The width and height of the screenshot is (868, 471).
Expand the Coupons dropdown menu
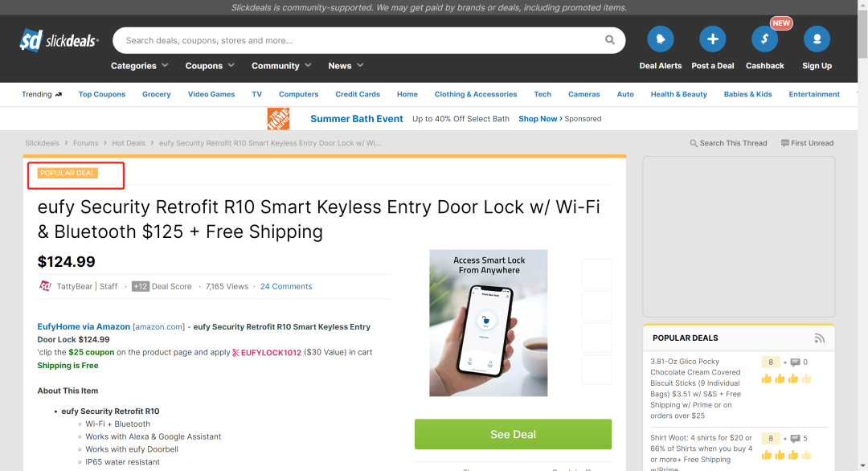[x=210, y=65]
